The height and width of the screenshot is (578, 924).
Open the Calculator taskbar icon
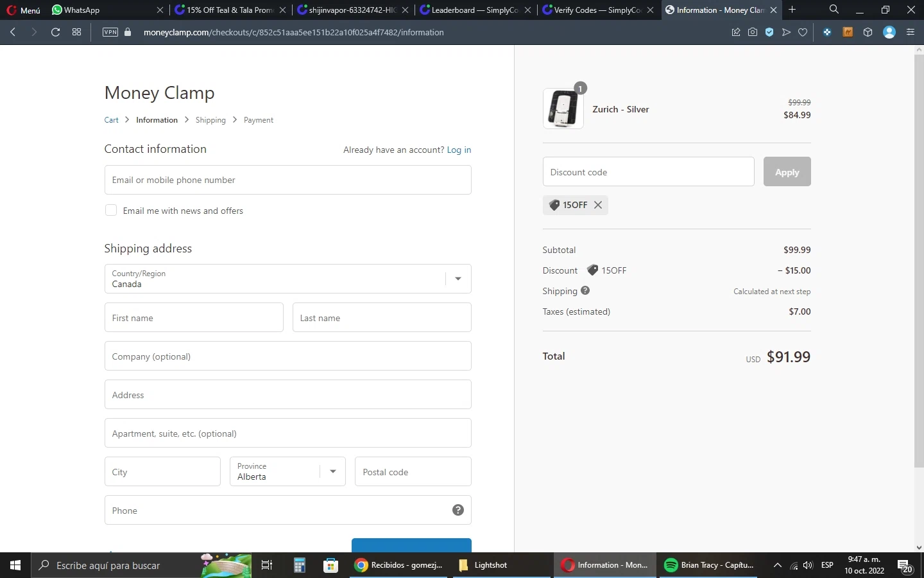pyautogui.click(x=299, y=565)
